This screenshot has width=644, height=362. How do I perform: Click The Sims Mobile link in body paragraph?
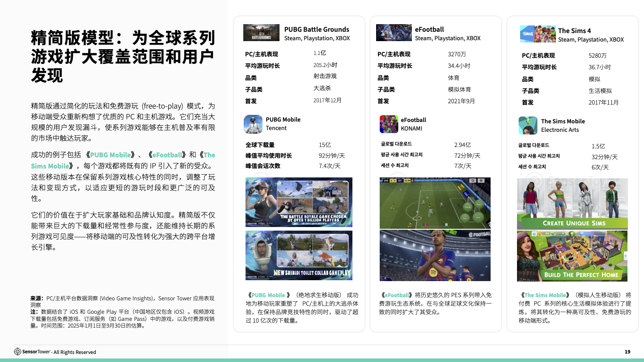click(x=123, y=160)
